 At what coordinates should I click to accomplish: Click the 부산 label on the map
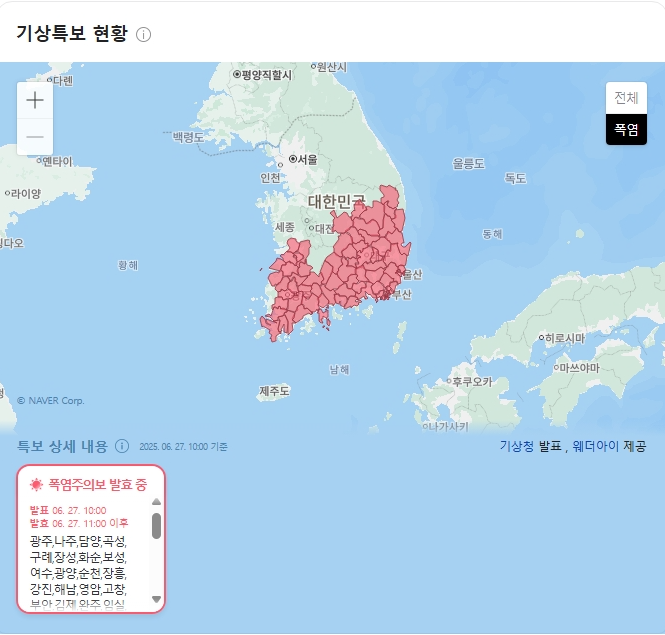coord(401,294)
